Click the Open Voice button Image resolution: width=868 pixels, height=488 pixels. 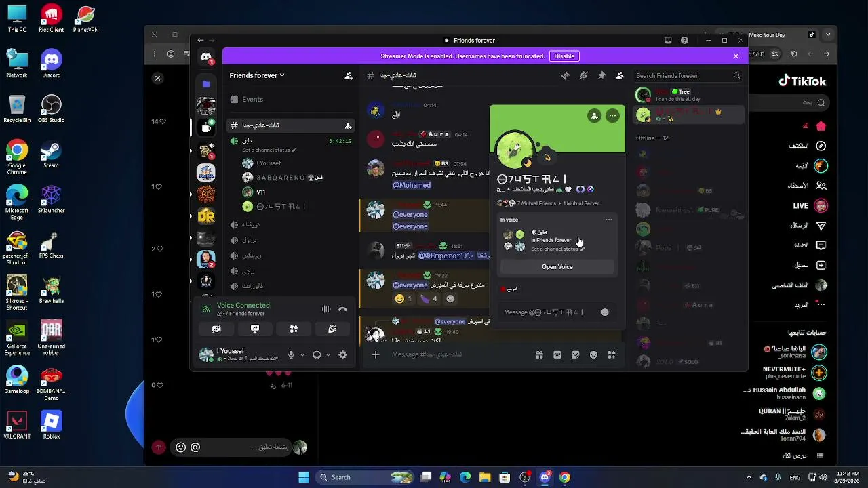pyautogui.click(x=557, y=267)
